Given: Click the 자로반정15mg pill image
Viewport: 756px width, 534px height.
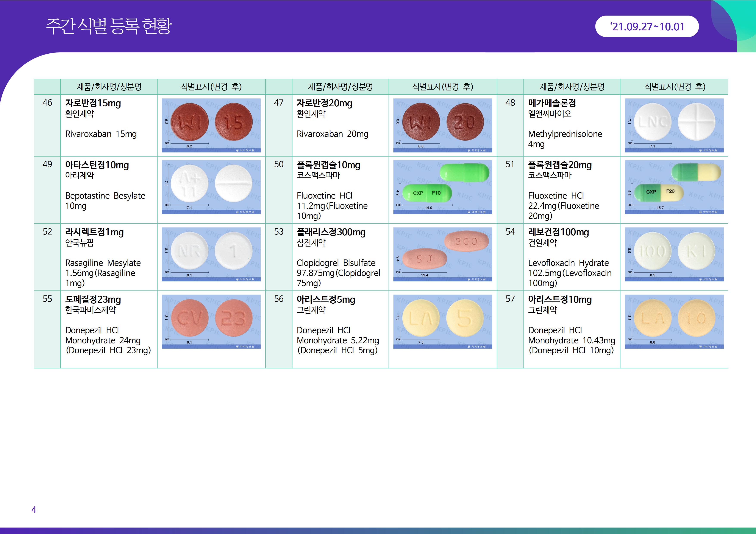Looking at the screenshot, I should tap(211, 125).
